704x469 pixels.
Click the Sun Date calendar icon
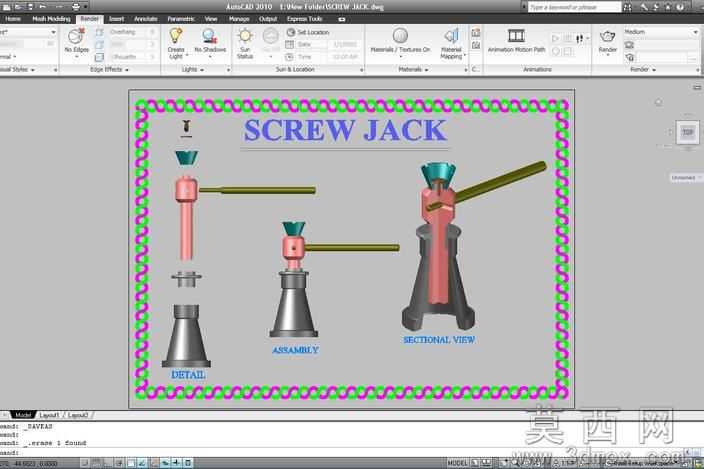[x=290, y=44]
